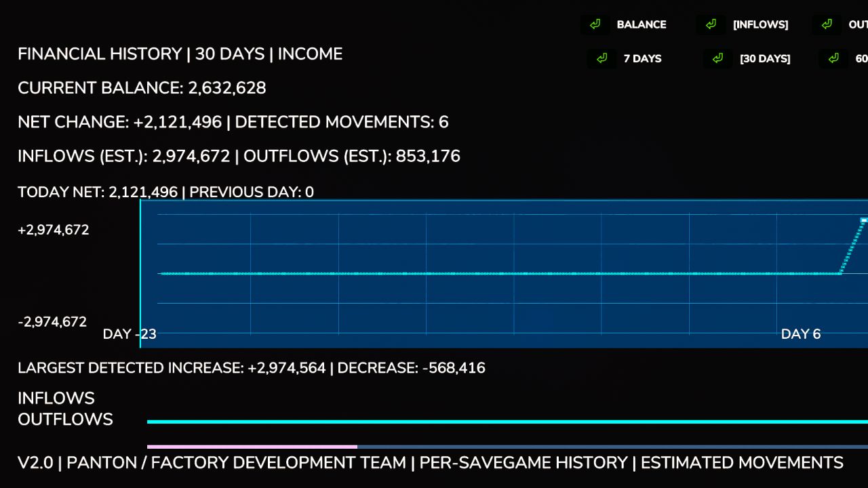Click the green arrow icon beside 7 DAYS
868x488 pixels.
coord(601,58)
